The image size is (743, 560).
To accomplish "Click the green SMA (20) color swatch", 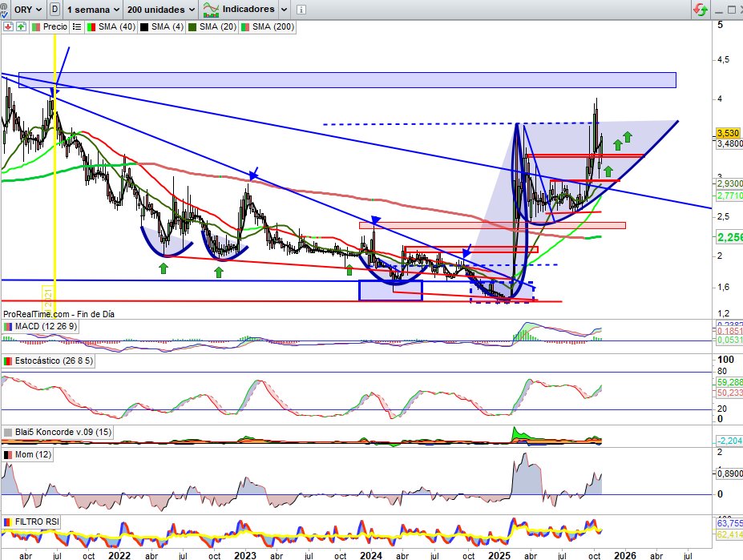I will click(193, 27).
